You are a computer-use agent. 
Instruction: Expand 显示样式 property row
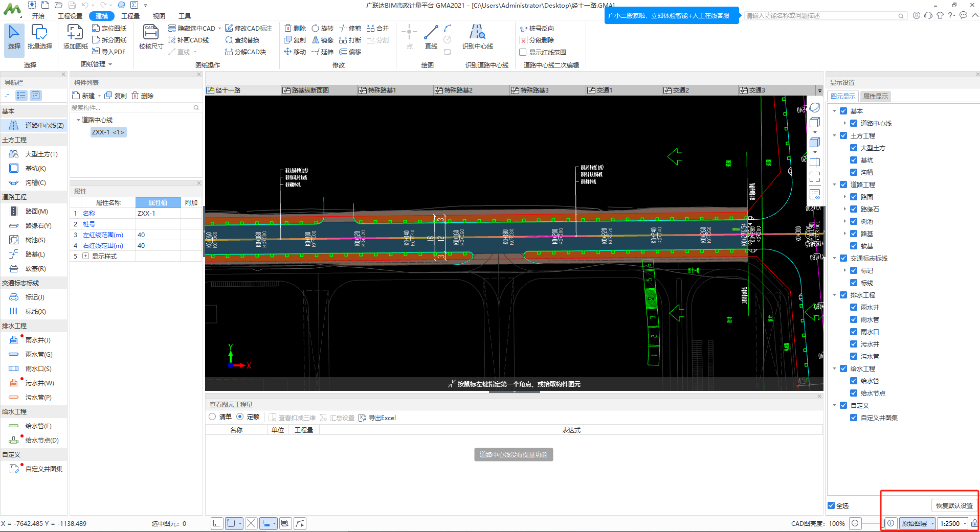click(86, 256)
